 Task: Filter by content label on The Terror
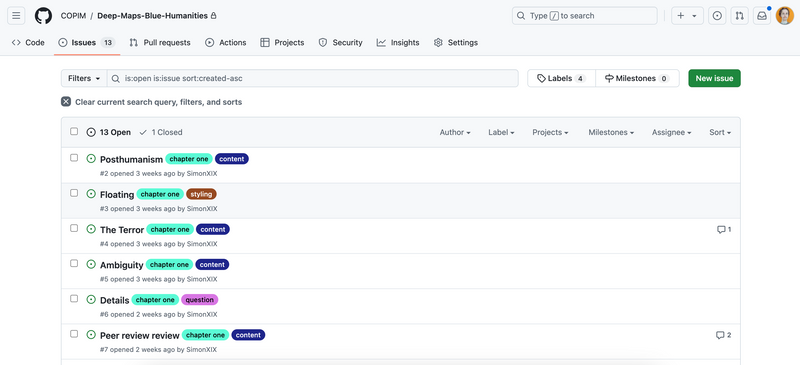pyautogui.click(x=213, y=230)
